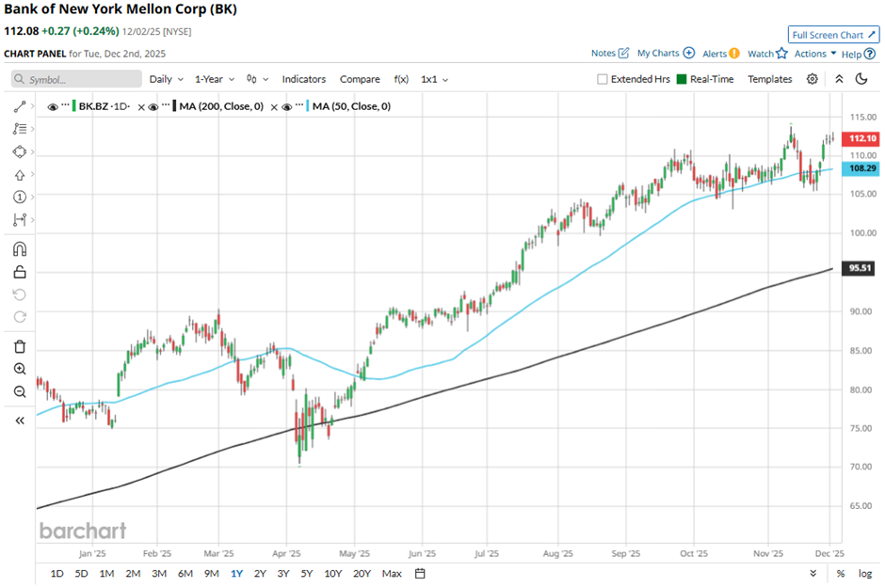The image size is (885, 588).
Task: Click the lock drawings icon
Action: pyautogui.click(x=20, y=273)
